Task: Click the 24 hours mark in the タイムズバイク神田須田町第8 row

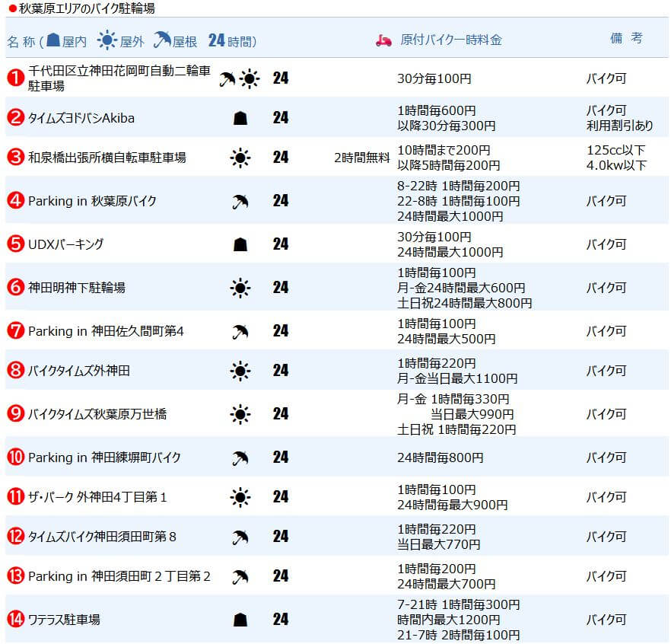Action: [x=281, y=537]
